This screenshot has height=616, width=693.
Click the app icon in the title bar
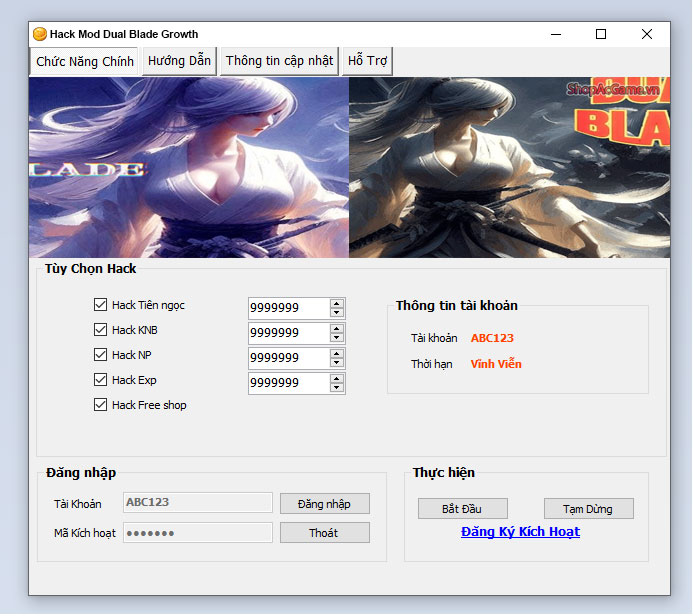[40, 34]
